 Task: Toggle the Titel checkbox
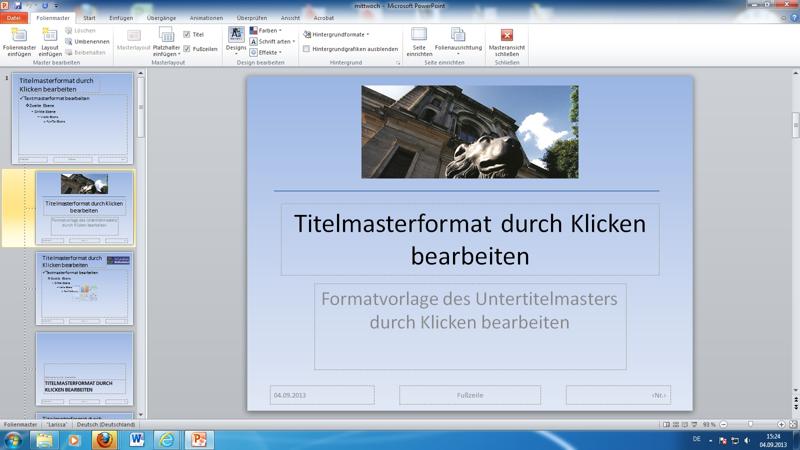pyautogui.click(x=187, y=35)
